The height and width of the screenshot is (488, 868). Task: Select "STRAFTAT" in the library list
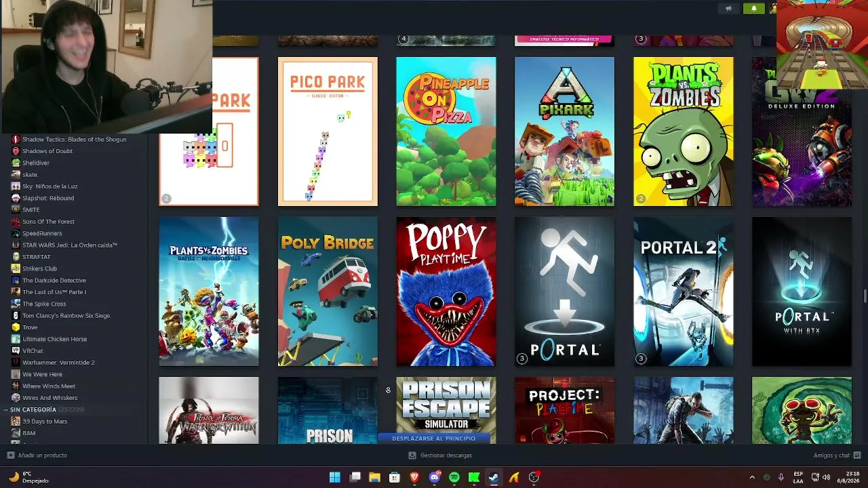coord(37,257)
